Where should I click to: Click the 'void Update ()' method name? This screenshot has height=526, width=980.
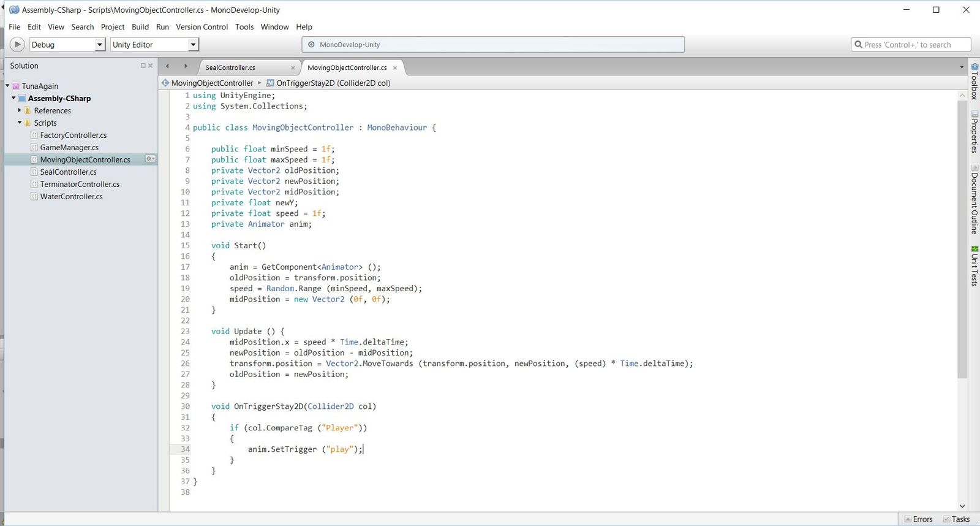tap(248, 331)
